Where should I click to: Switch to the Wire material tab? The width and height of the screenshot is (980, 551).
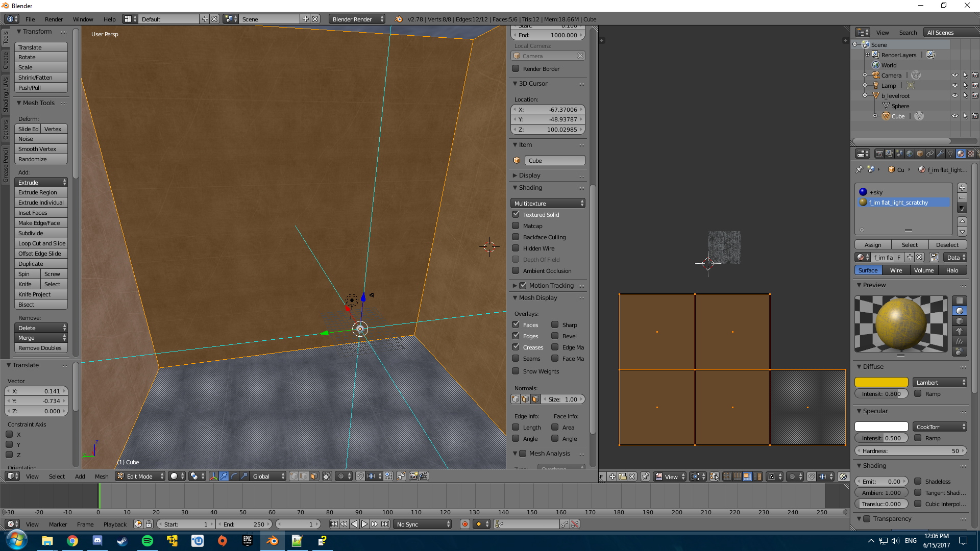[x=896, y=270]
